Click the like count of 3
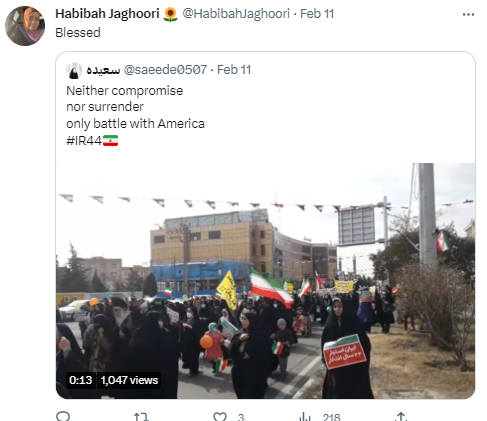Viewport: 487px width, 421px height. pos(241,417)
